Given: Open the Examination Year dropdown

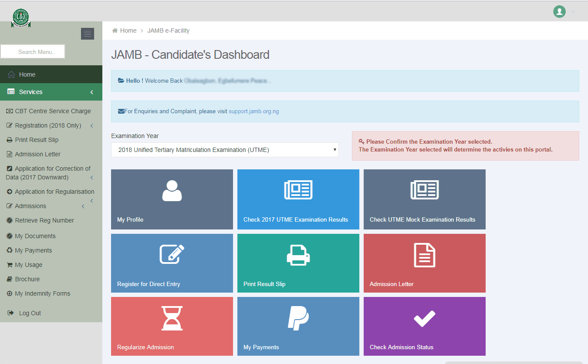Looking at the screenshot, I should 225,149.
